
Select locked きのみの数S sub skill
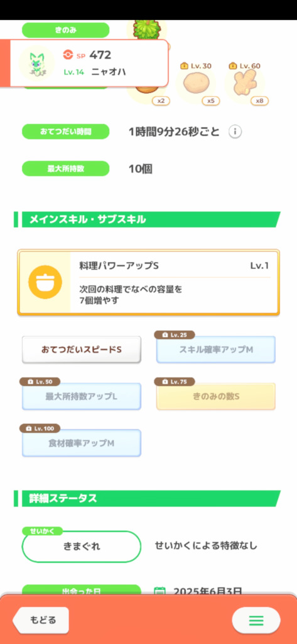(216, 396)
